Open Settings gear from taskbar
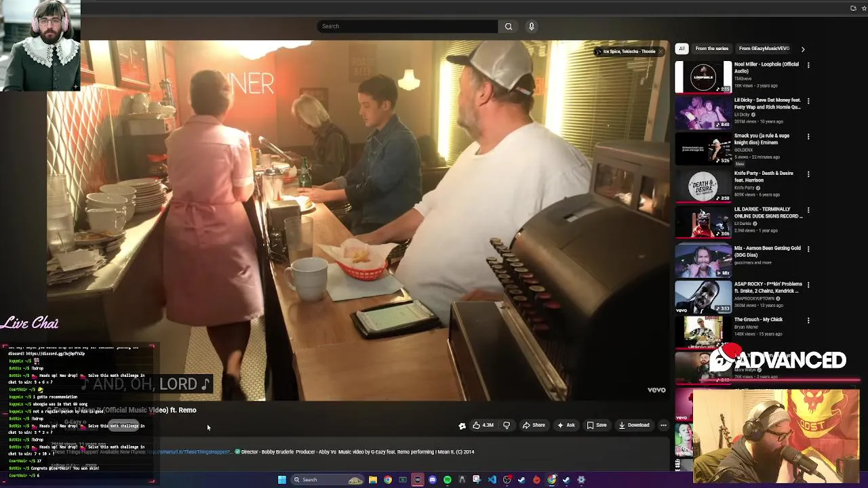The height and width of the screenshot is (488, 868). [x=581, y=480]
